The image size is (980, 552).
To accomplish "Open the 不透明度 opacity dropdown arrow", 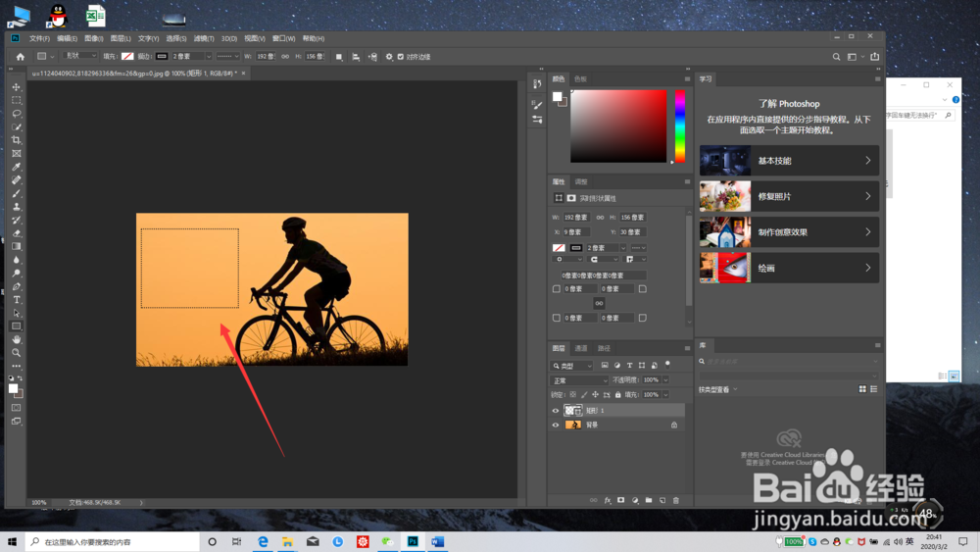I will pyautogui.click(x=665, y=380).
